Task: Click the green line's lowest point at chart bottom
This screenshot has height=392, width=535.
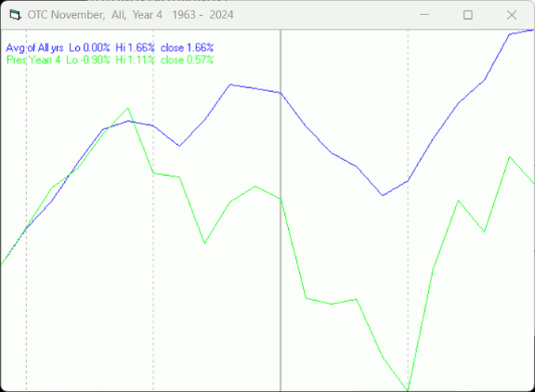Action: click(408, 389)
